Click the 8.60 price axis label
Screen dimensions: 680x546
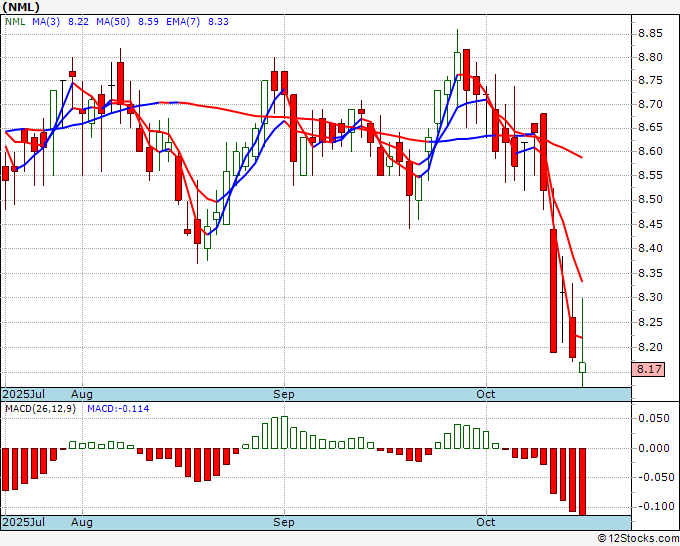pos(650,152)
